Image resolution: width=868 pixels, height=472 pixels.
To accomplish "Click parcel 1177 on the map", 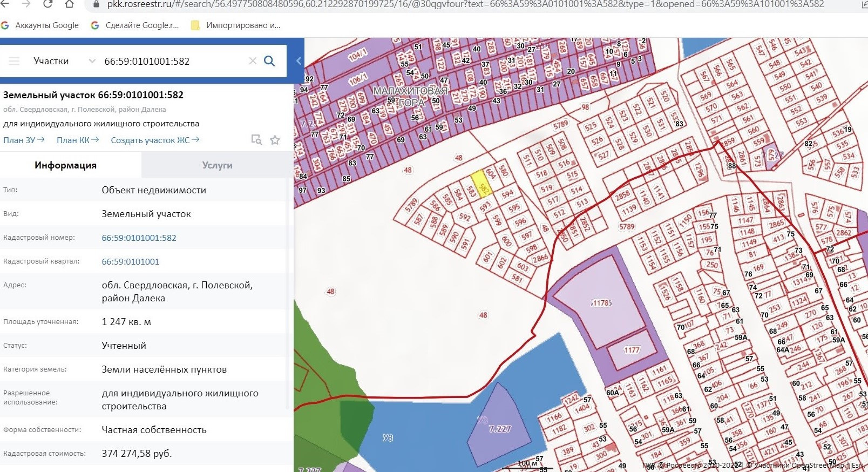I will [x=632, y=350].
